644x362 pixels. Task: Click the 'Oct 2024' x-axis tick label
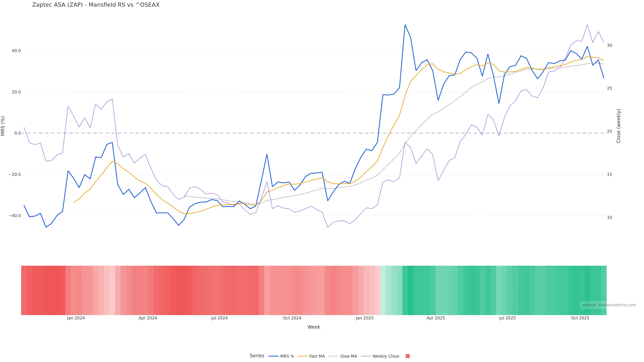pyautogui.click(x=292, y=318)
